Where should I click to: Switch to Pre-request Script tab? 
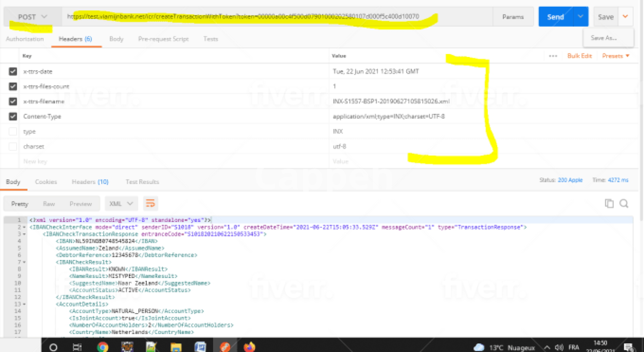[163, 39]
